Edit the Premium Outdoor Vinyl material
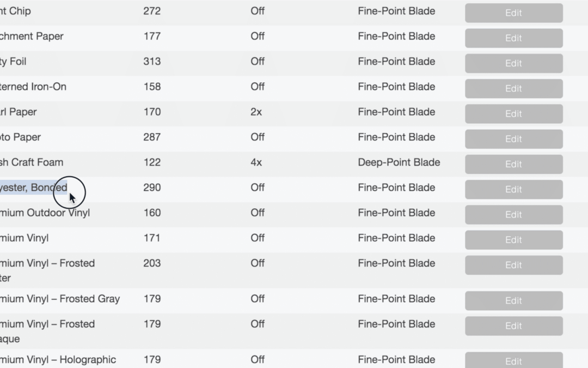This screenshot has width=588, height=368. coord(513,214)
